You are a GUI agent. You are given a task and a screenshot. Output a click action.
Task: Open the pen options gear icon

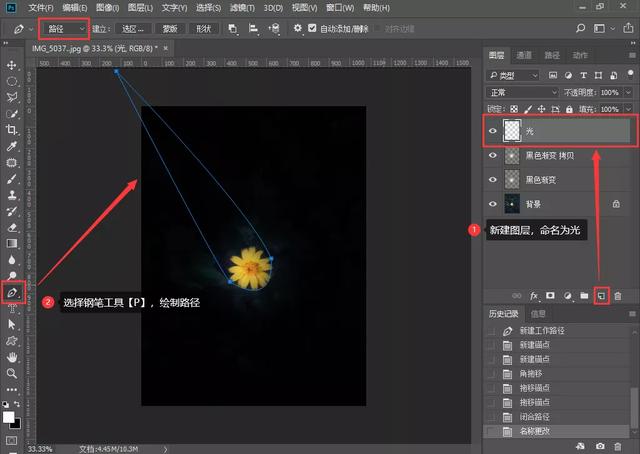pos(298,28)
